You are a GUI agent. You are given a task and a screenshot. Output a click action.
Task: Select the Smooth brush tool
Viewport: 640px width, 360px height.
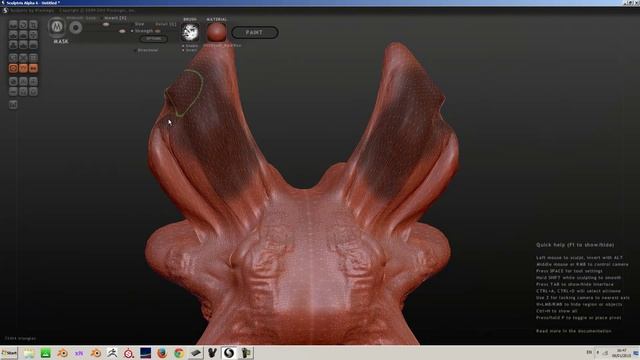(x=33, y=44)
